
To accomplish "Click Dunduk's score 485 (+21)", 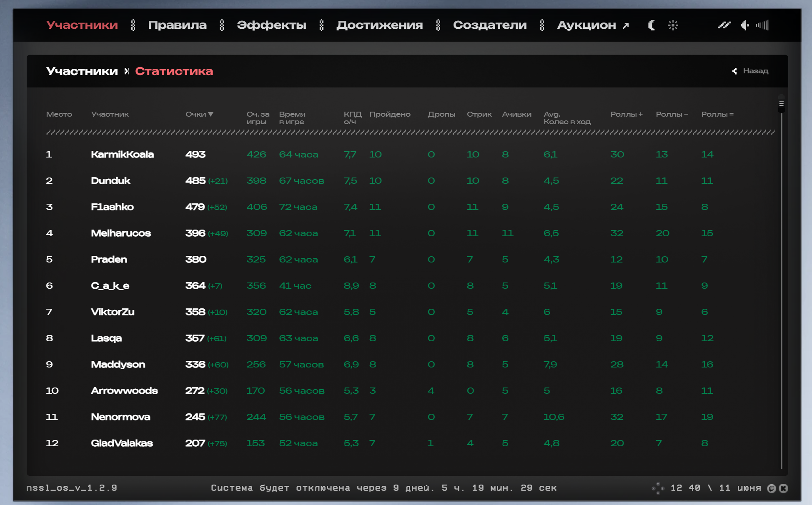I will tap(207, 181).
